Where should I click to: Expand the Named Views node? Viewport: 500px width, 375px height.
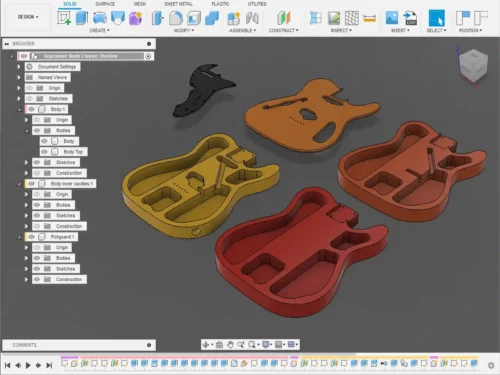pyautogui.click(x=19, y=77)
